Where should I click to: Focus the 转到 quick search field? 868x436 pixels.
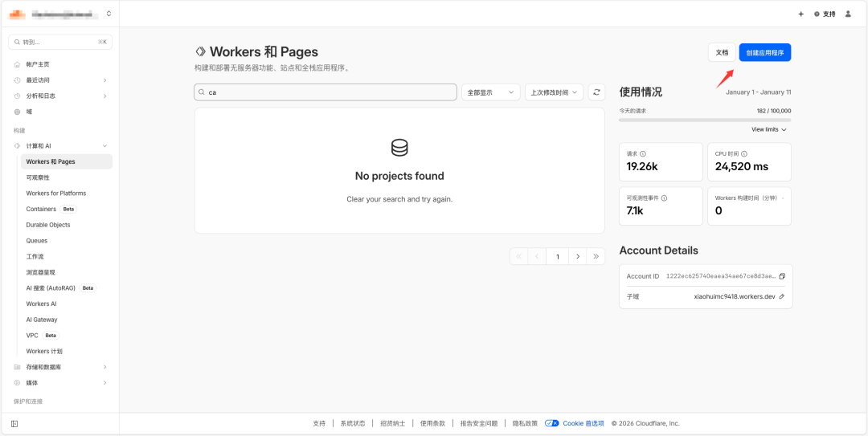(60, 42)
